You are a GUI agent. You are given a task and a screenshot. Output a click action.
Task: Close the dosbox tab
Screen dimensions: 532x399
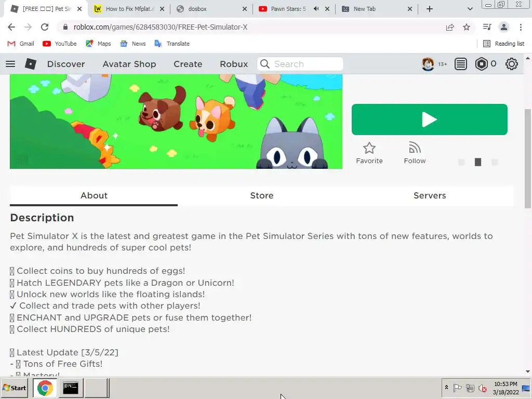coord(244,9)
